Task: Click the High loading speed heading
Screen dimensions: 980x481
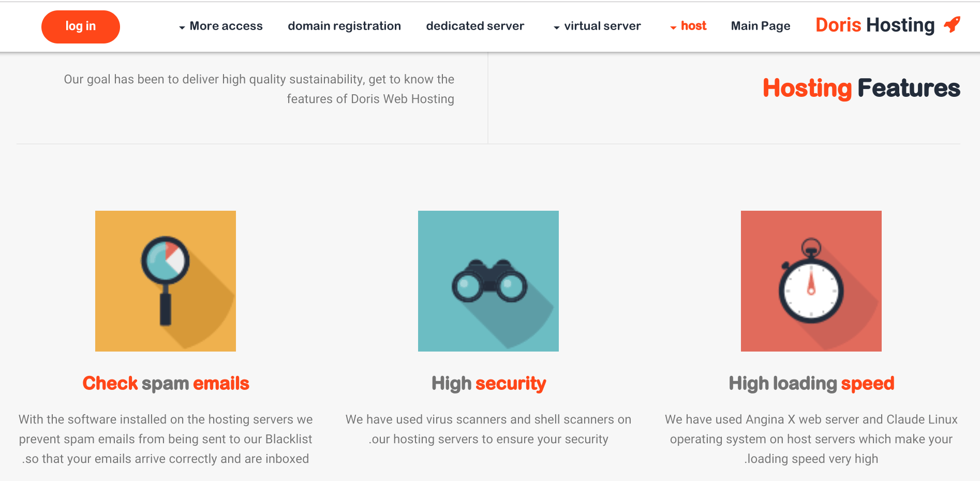Action: coord(811,383)
